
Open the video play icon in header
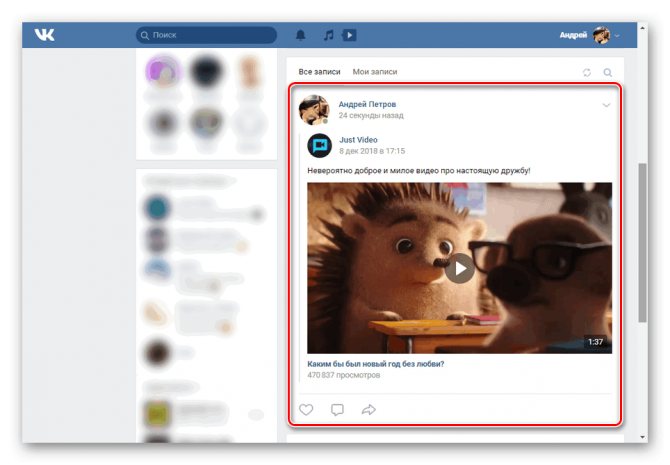350,35
